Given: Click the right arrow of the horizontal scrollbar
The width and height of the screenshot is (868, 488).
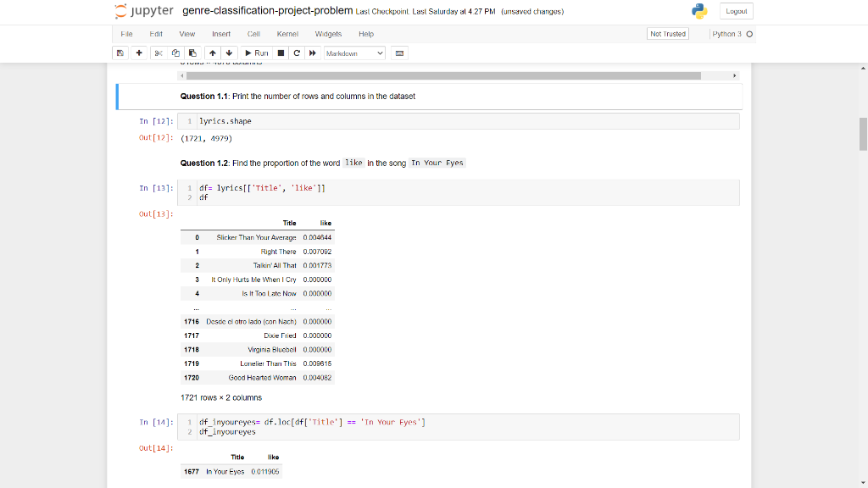Looking at the screenshot, I should [734, 75].
